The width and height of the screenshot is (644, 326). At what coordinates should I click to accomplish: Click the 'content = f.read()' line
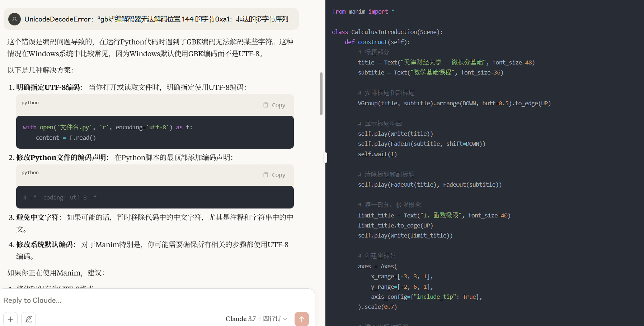click(x=66, y=138)
